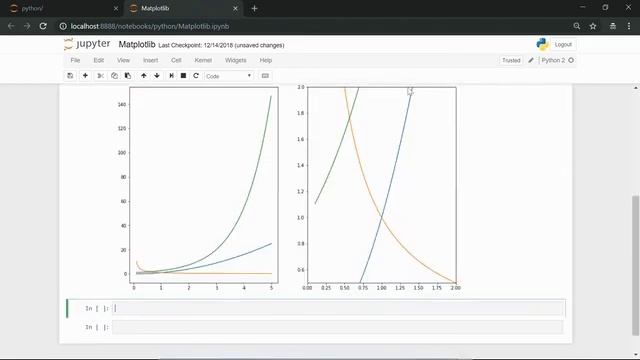This screenshot has width=640, height=360.
Task: Go forward in browser history
Action: [x=27, y=26]
